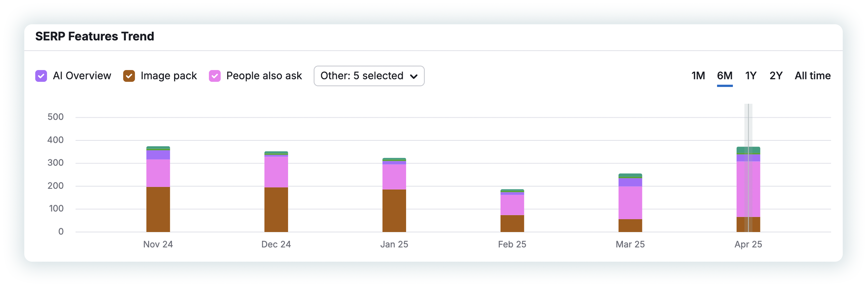Click the Image pack legend label
The width and height of the screenshot is (868, 287).
(x=169, y=76)
